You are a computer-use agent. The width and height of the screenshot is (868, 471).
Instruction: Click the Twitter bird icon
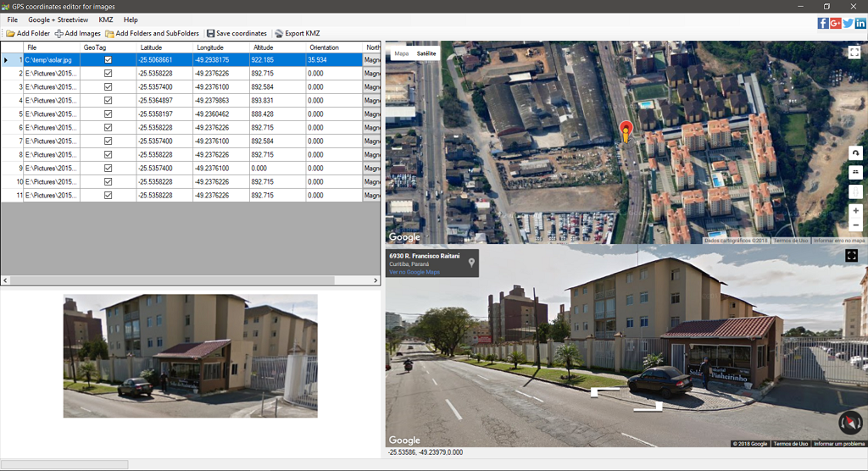click(x=848, y=23)
